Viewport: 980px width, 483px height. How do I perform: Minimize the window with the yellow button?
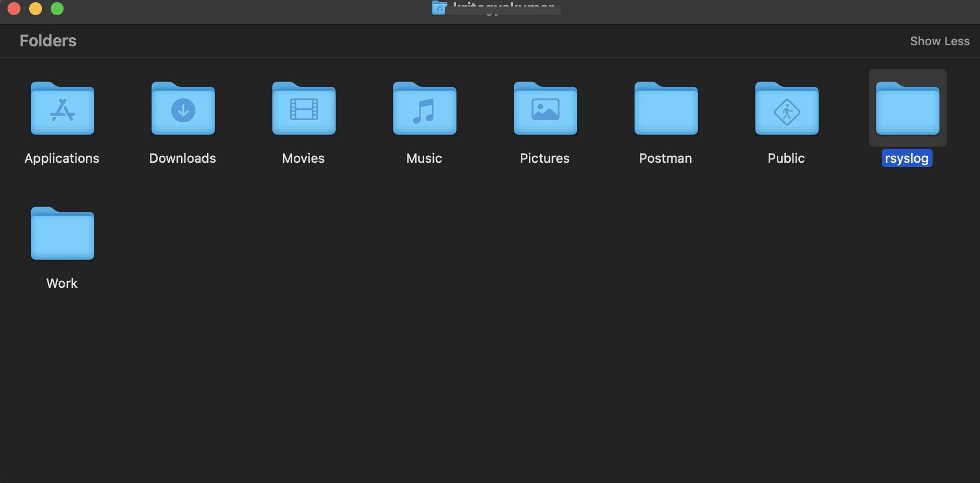[36, 9]
